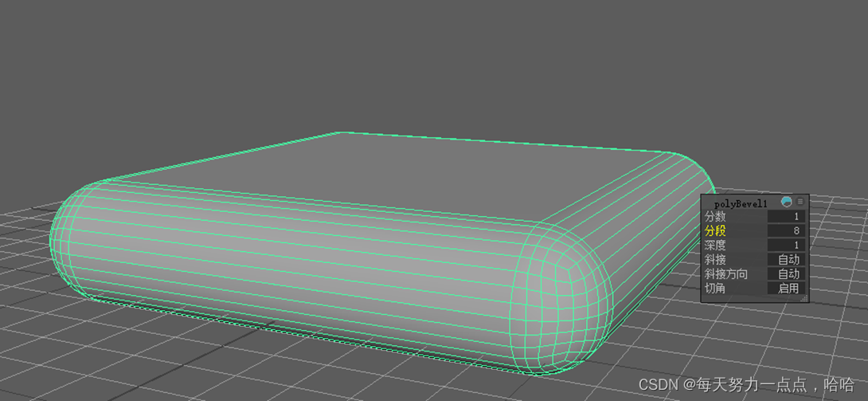Toggle the 切角 option showing 启用
The height and width of the screenshot is (401, 868).
(x=786, y=288)
